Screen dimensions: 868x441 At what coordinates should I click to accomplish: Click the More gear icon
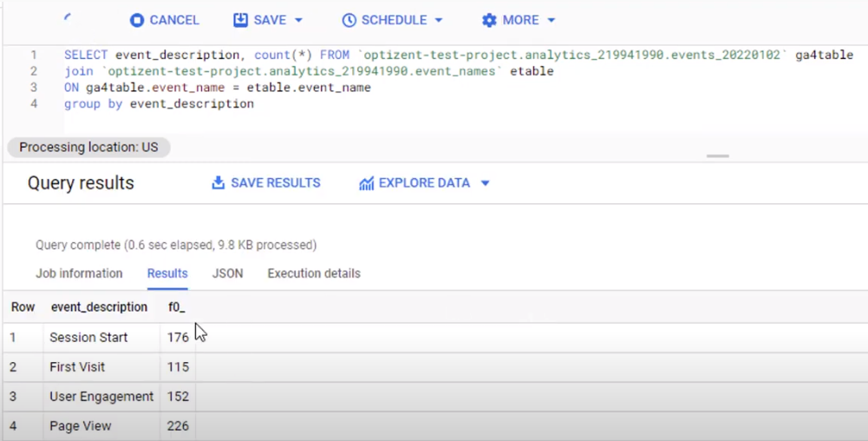pos(489,20)
